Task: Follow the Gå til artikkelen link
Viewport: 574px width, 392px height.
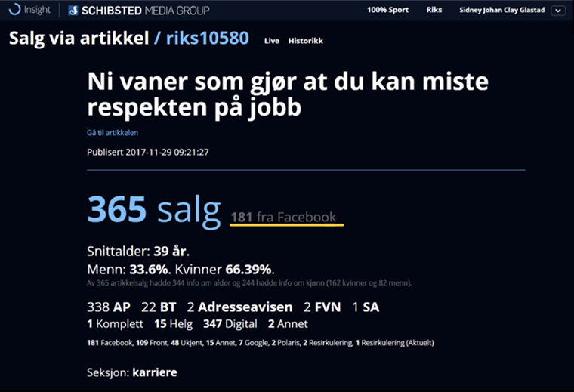Action: point(113,133)
